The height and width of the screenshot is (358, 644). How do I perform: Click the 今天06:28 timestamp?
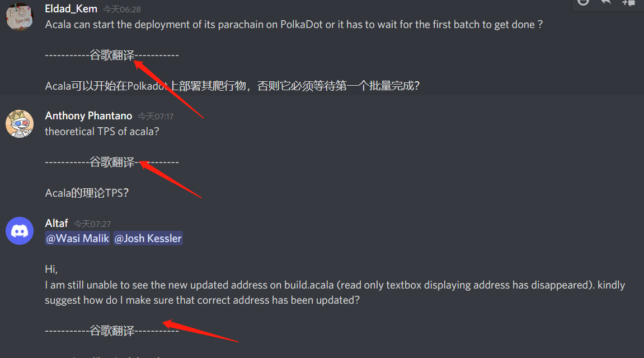click(122, 10)
